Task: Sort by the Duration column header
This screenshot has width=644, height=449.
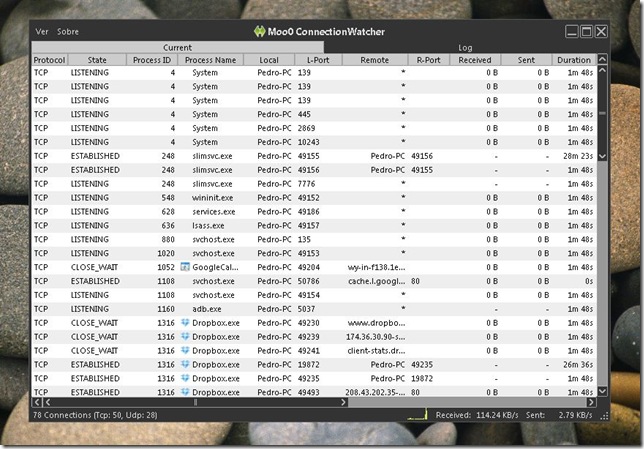Action: pyautogui.click(x=574, y=60)
